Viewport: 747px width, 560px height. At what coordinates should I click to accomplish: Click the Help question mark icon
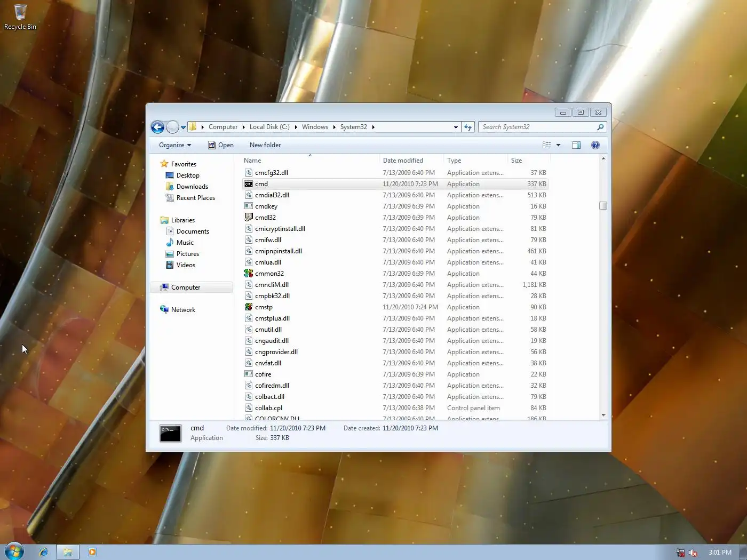click(595, 145)
